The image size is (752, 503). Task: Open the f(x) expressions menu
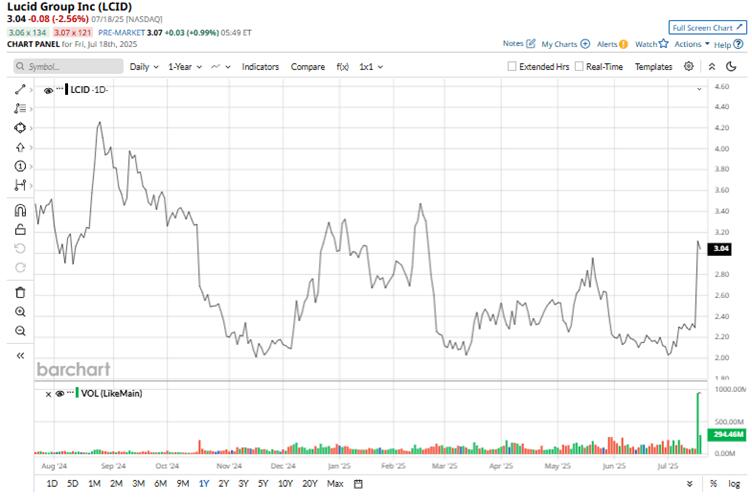pos(342,67)
